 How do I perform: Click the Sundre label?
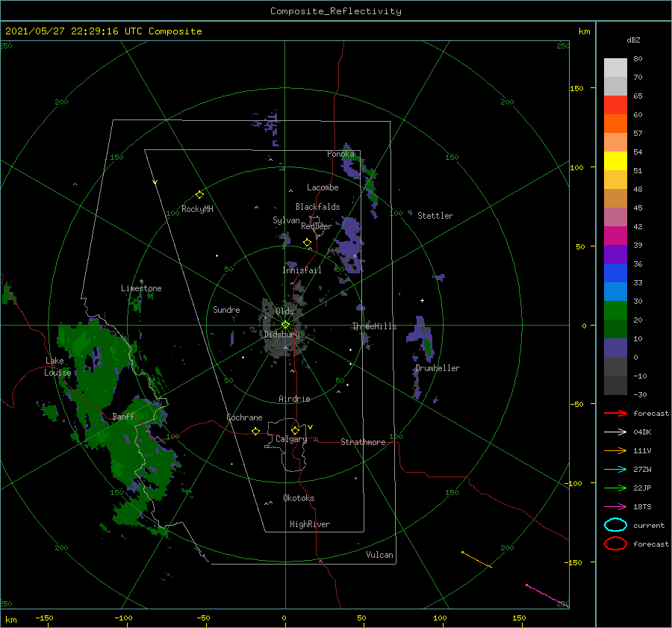click(x=226, y=309)
